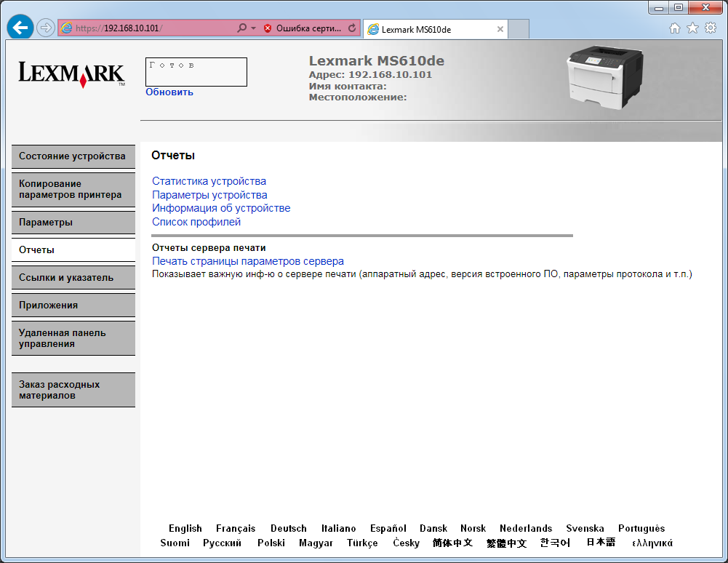Viewport: 728px width, 563px height.
Task: Click the Адрес: 192.168.10.101 text
Action: (370, 75)
